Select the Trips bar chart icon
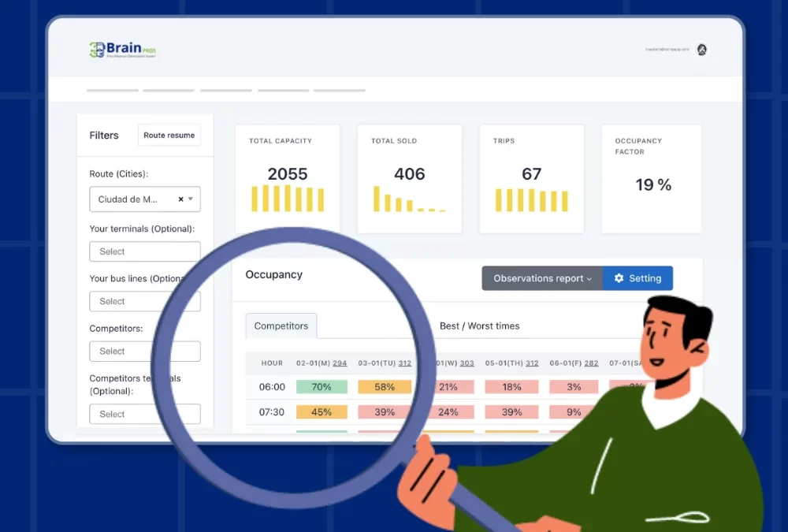Screen dimensions: 788x532 pyautogui.click(x=531, y=199)
